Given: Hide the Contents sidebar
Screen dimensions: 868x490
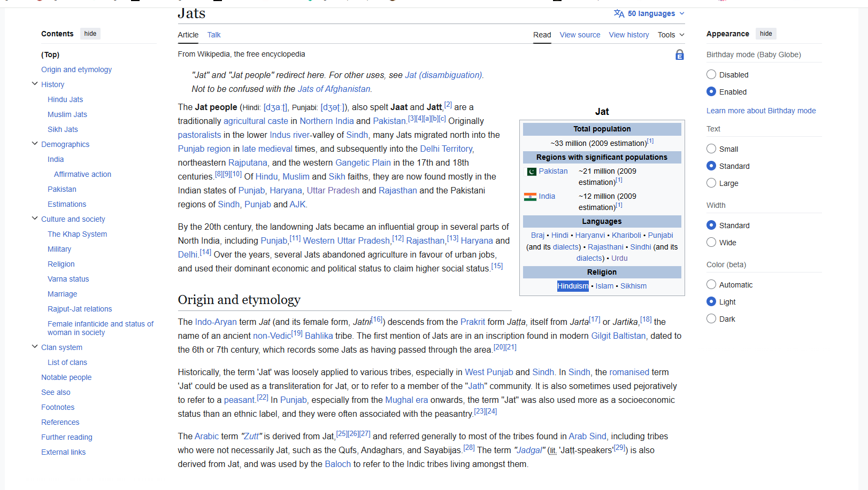Looking at the screenshot, I should (x=90, y=33).
